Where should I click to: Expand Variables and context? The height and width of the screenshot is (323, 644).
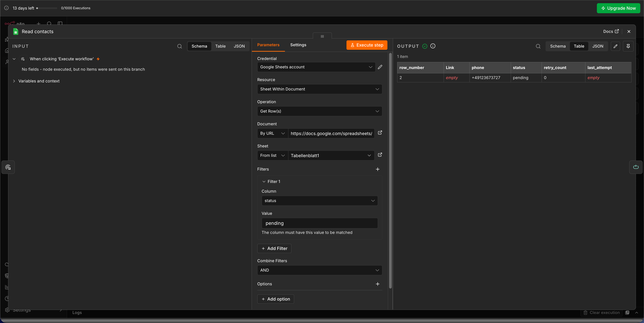[x=14, y=81]
